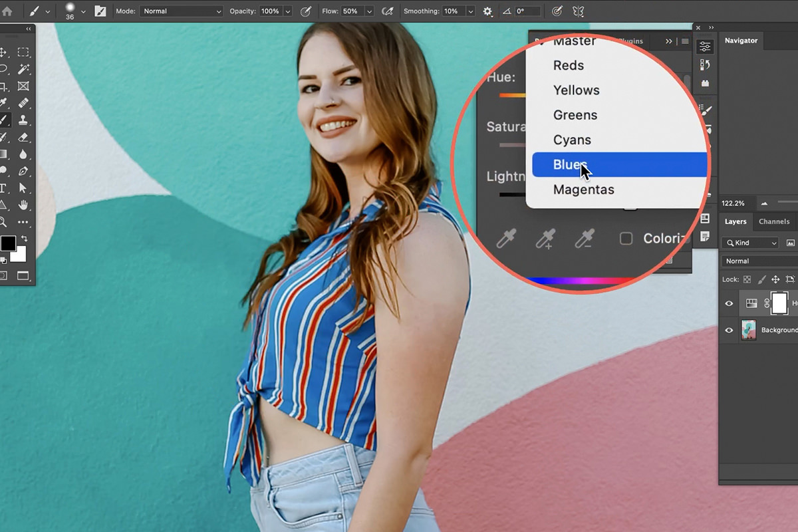
Task: Select the Navigator tab
Action: point(741,41)
